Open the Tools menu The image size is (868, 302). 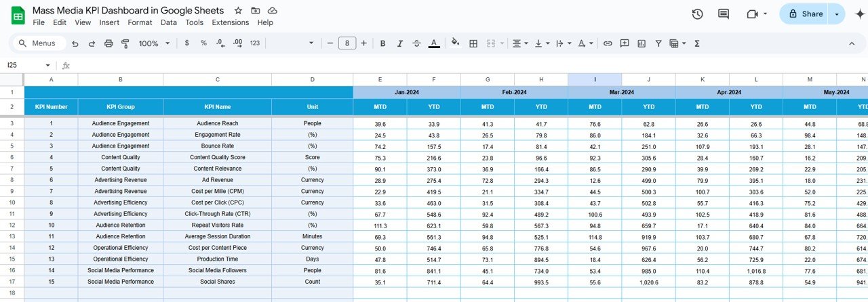coord(194,22)
